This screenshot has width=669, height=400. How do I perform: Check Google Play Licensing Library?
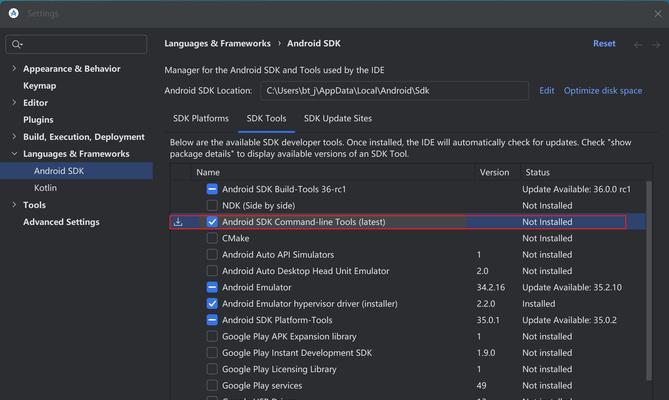[x=212, y=369]
